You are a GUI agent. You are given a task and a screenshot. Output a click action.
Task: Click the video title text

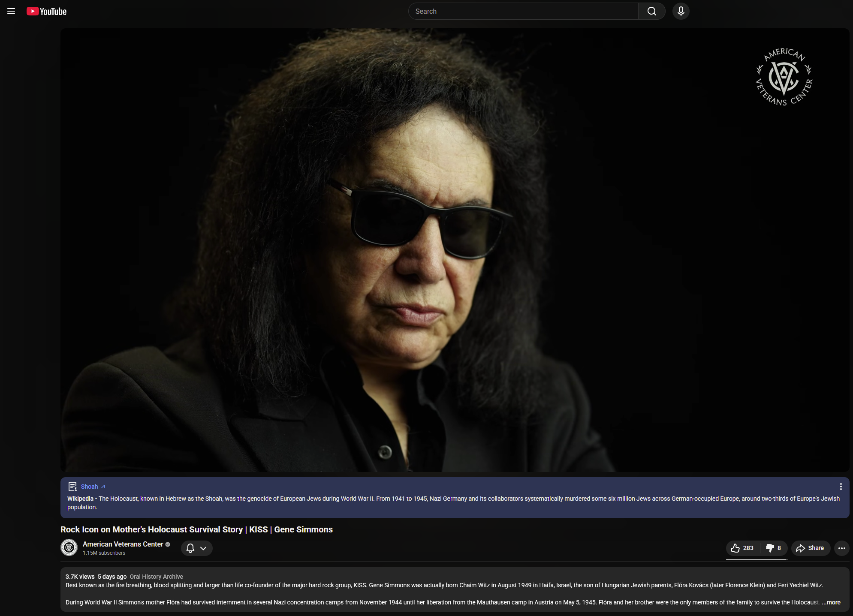tap(196, 529)
